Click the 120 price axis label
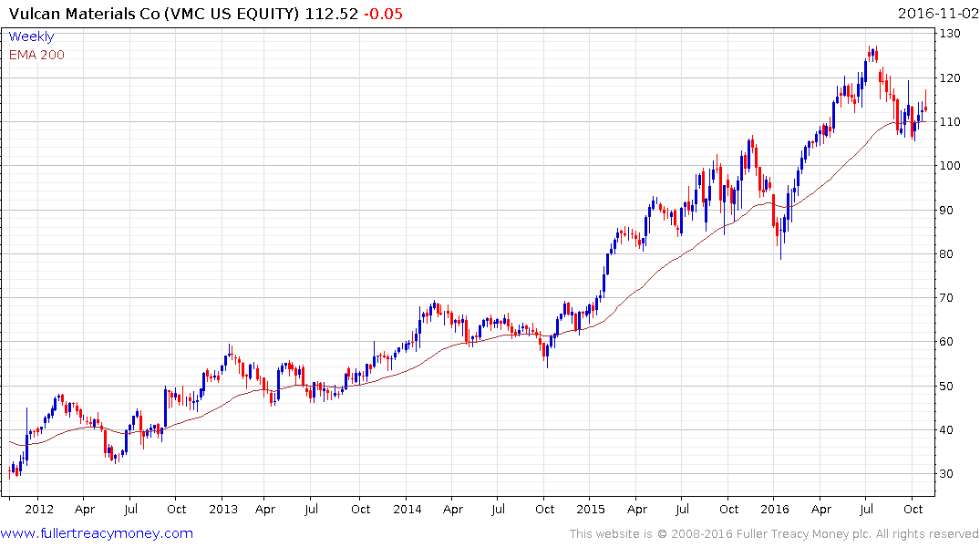The width and height of the screenshot is (980, 547). [950, 77]
